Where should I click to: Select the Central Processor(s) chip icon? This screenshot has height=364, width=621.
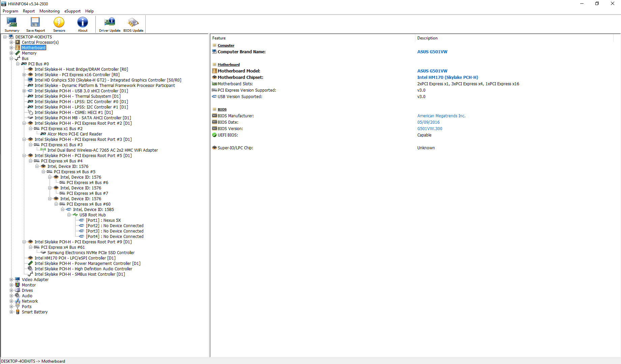click(x=18, y=42)
